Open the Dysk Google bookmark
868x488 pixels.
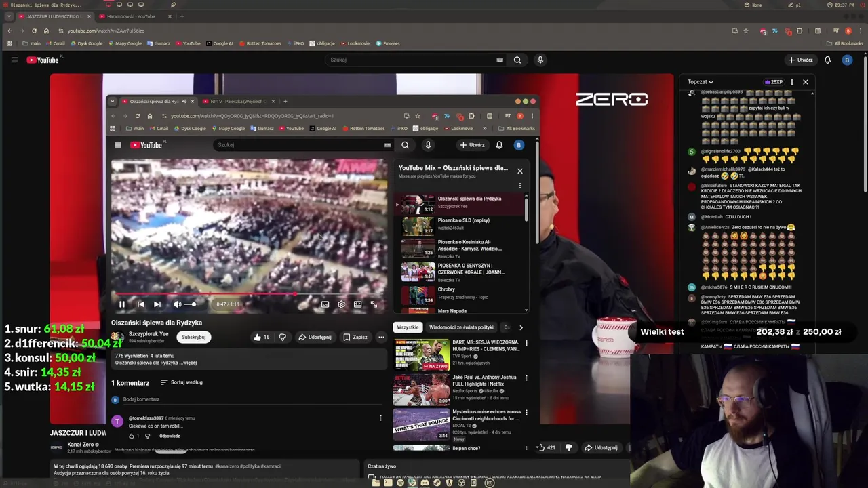pyautogui.click(x=85, y=43)
